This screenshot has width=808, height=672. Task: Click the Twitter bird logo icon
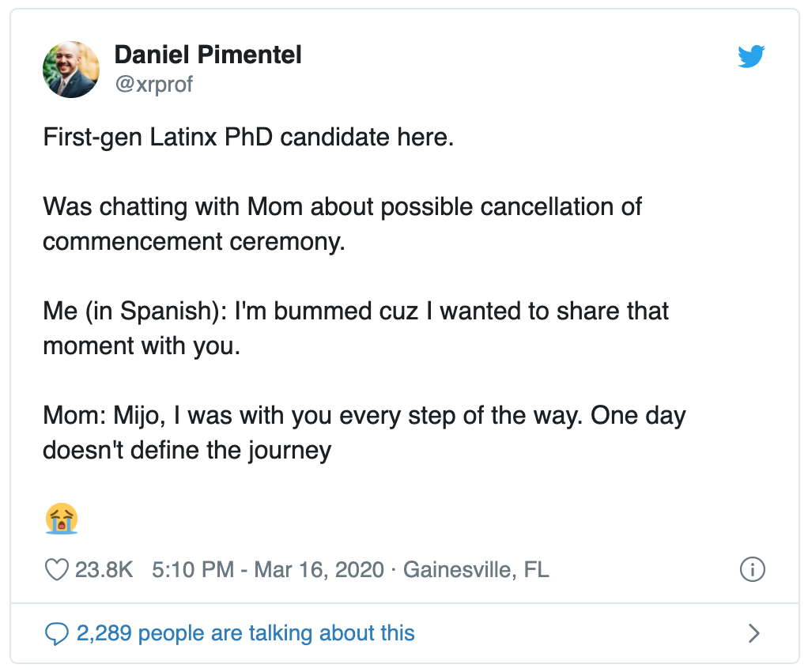pyautogui.click(x=751, y=56)
